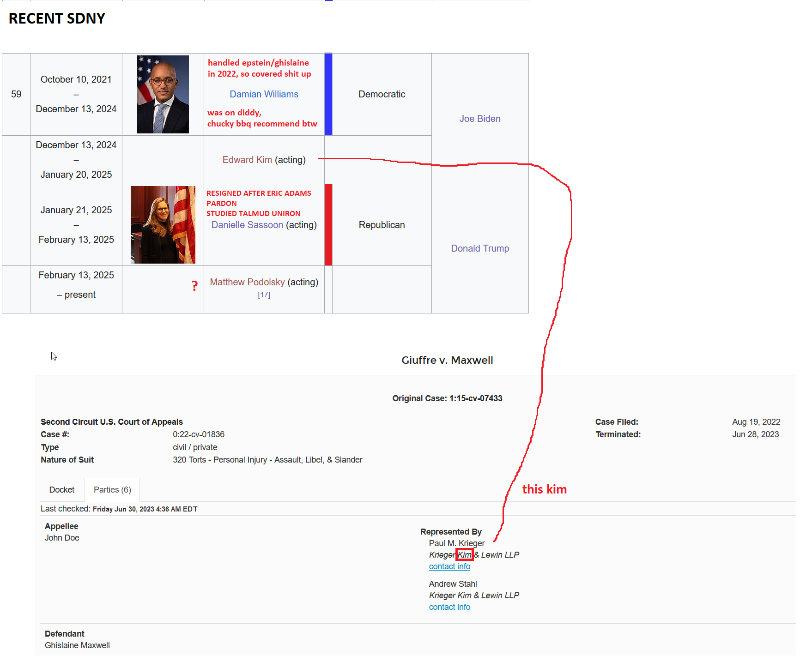The height and width of the screenshot is (662, 812).
Task: Click the red Republican party color bar
Action: tap(328, 225)
